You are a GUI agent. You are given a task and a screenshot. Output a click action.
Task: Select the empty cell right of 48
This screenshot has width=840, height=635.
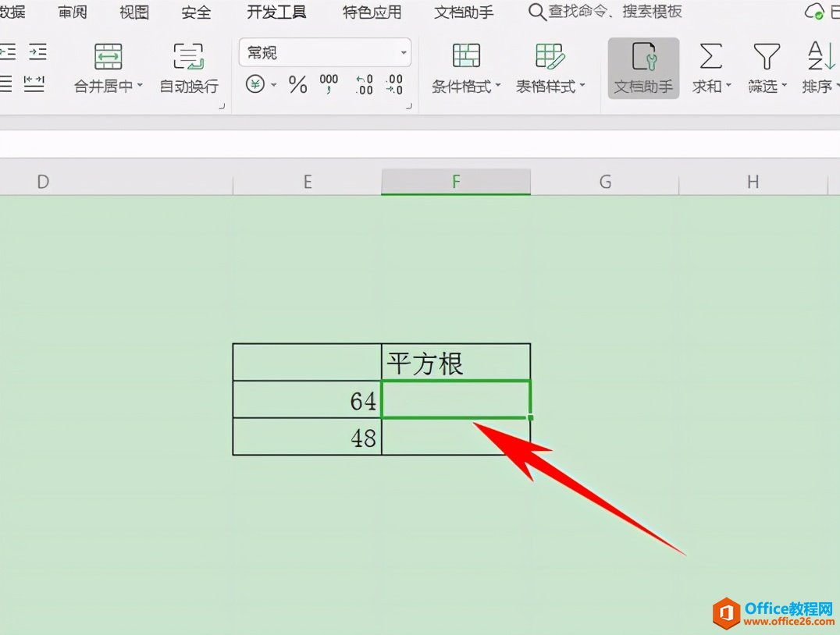point(456,437)
